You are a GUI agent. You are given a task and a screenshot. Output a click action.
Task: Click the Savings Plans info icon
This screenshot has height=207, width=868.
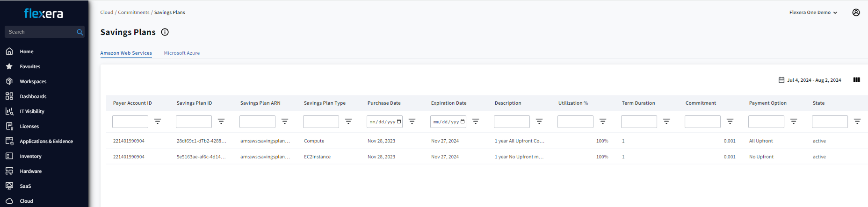pos(165,32)
